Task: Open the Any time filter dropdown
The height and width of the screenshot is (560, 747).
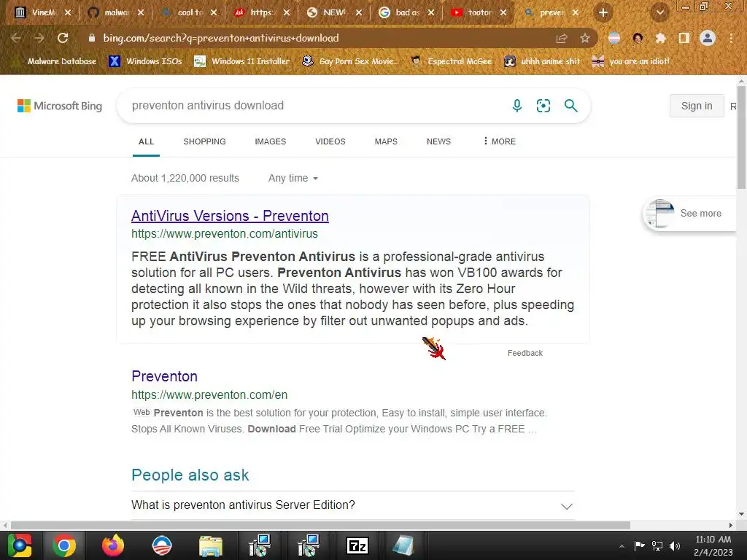Action: [293, 178]
